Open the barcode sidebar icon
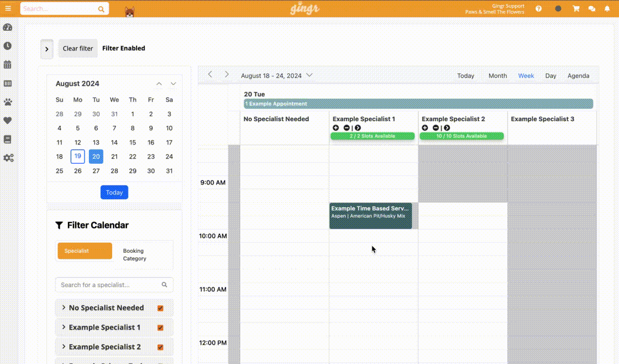 (x=8, y=83)
